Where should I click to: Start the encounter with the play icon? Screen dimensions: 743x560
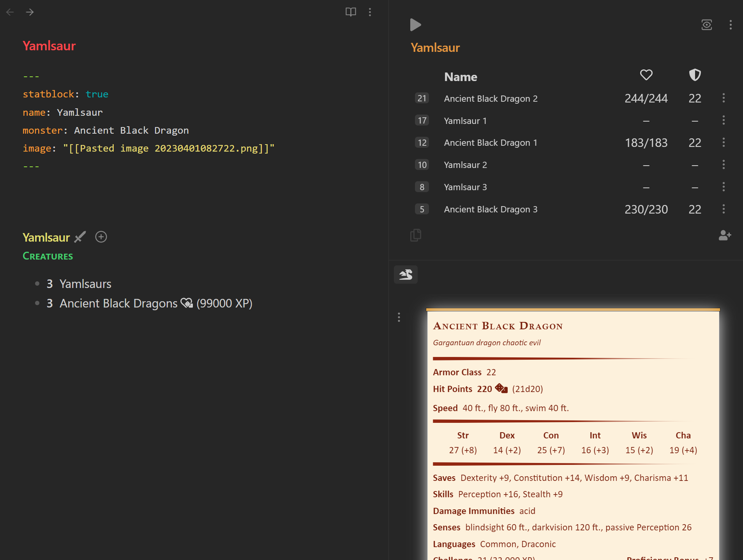point(415,25)
